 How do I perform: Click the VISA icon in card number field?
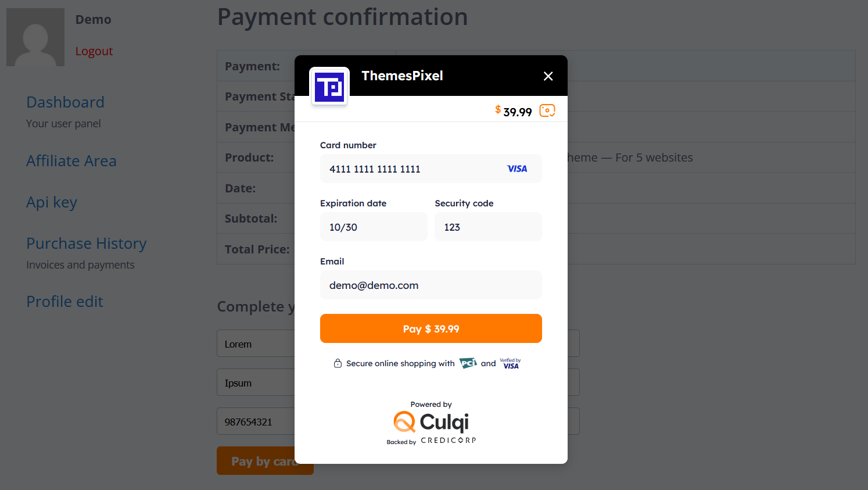click(517, 169)
